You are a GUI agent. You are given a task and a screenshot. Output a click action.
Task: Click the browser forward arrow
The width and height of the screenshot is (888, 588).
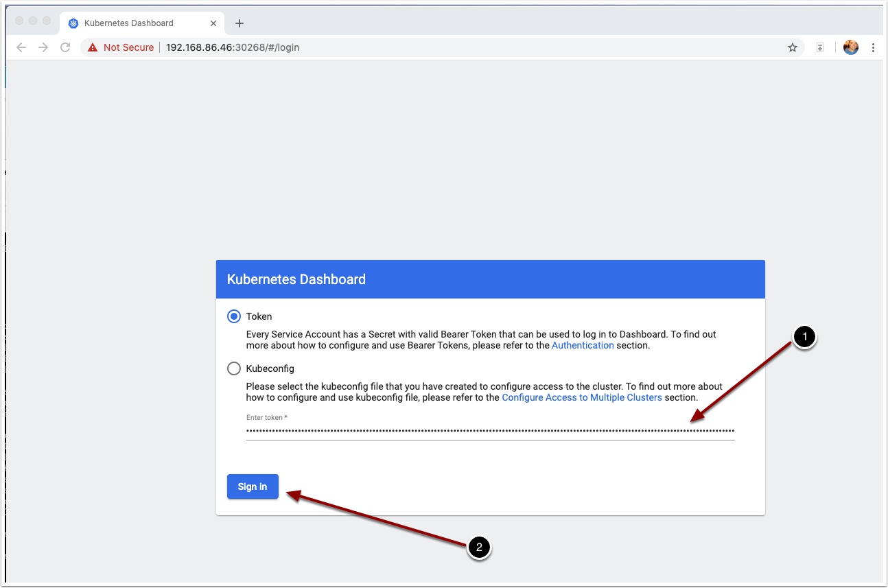pos(43,47)
